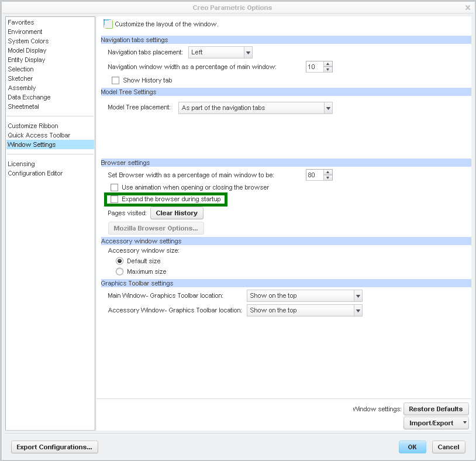476x461 pixels.
Task: Enable the Show History tab checkbox
Action: point(115,80)
